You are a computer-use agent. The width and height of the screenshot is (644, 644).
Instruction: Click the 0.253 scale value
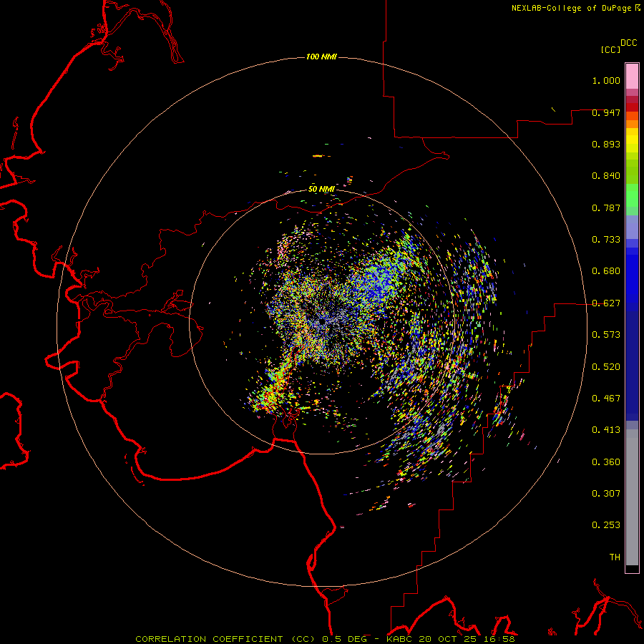coord(606,525)
